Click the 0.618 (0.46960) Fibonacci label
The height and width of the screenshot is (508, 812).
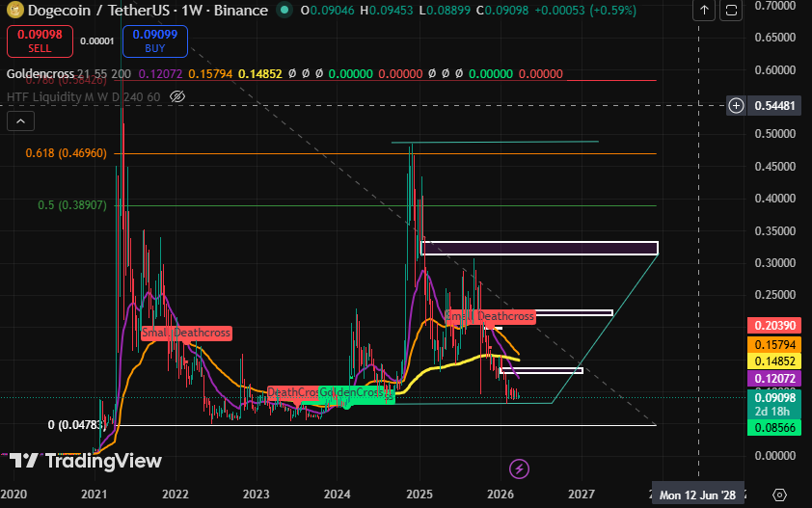coord(67,153)
